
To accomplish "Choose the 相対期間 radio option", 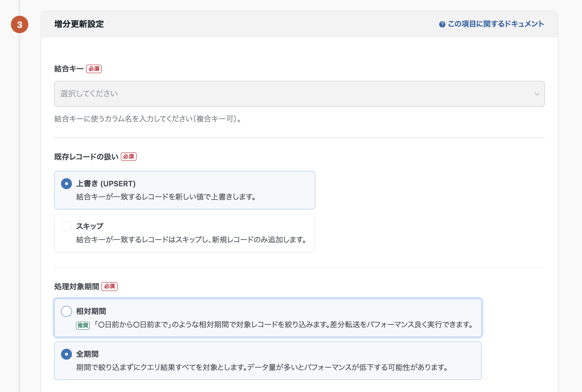I will [x=66, y=311].
